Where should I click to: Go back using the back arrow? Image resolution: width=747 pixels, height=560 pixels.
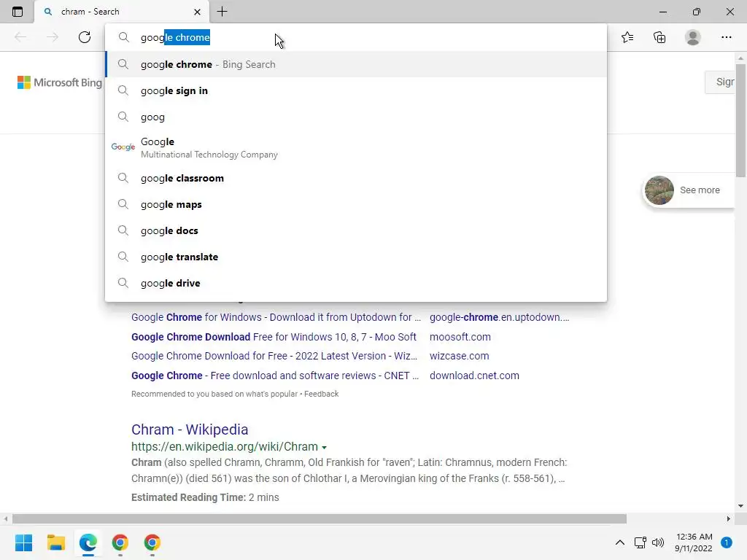pos(20,37)
